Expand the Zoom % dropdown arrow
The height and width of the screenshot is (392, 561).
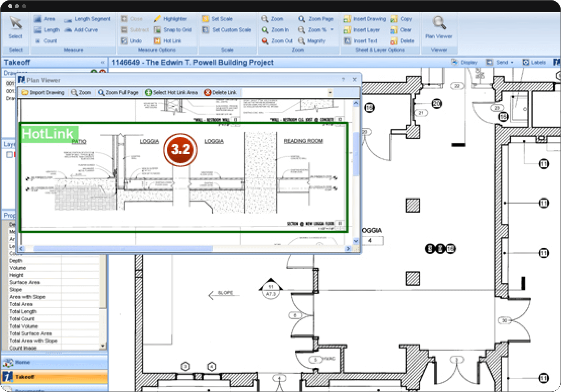click(x=332, y=30)
